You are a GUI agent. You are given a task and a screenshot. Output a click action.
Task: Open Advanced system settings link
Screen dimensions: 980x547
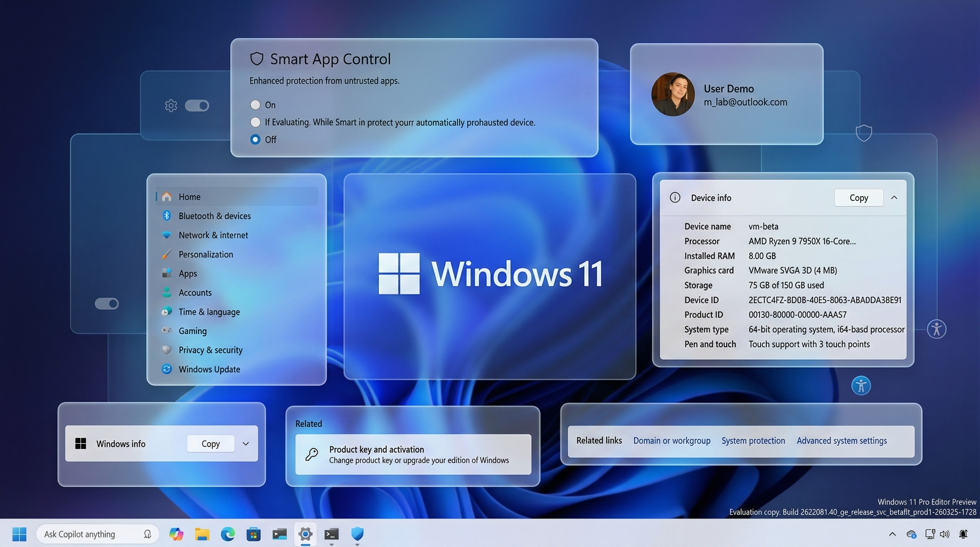tap(841, 440)
